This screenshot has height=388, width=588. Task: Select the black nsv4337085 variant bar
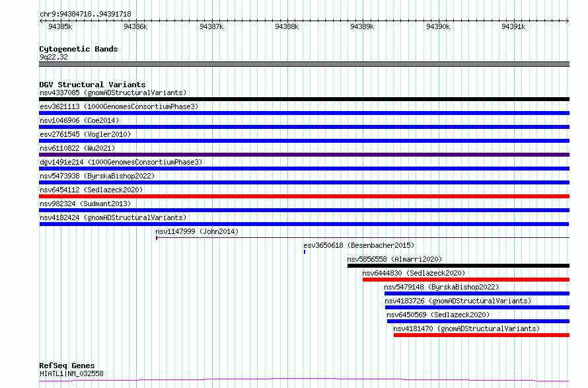304,99
